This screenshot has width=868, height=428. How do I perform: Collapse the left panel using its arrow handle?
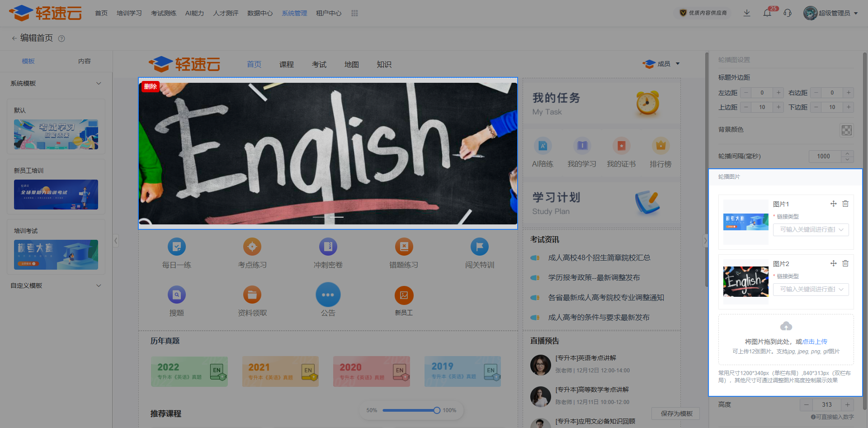pos(116,241)
